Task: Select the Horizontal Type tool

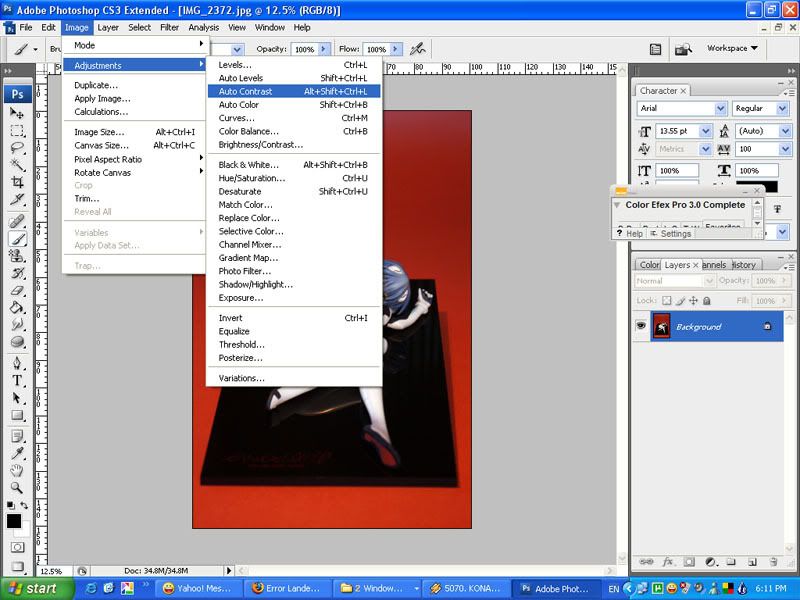Action: tap(17, 381)
